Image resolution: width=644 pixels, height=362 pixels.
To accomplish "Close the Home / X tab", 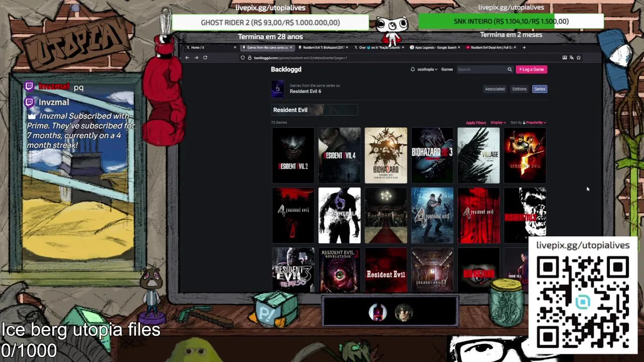I will click(x=235, y=48).
